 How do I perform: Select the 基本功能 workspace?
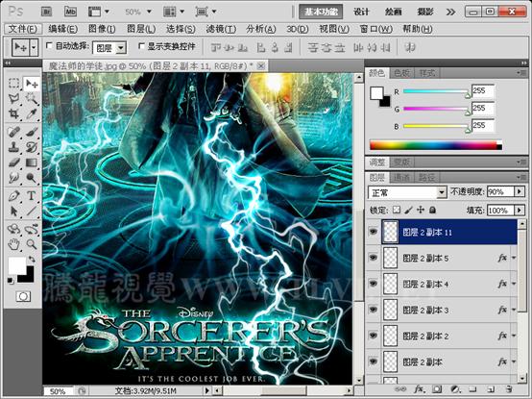click(321, 12)
